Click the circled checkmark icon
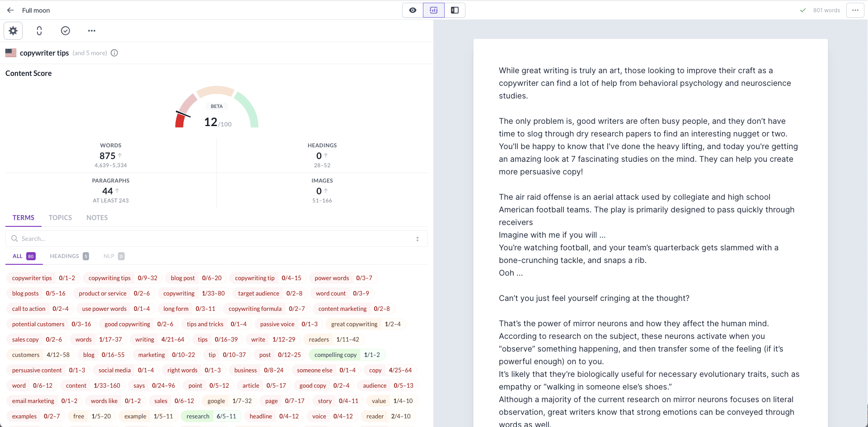Image resolution: width=868 pixels, height=427 pixels. [66, 31]
